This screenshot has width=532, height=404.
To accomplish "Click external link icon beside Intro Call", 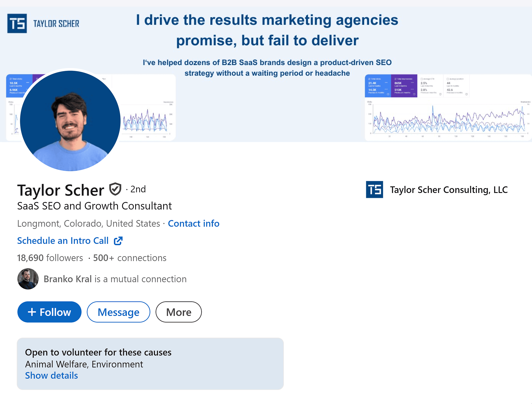I will click(x=118, y=241).
